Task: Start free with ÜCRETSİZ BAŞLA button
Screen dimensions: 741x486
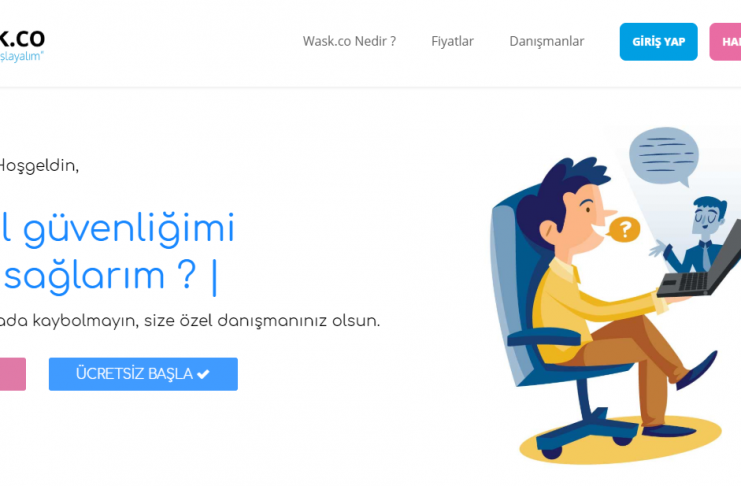Action: (143, 374)
